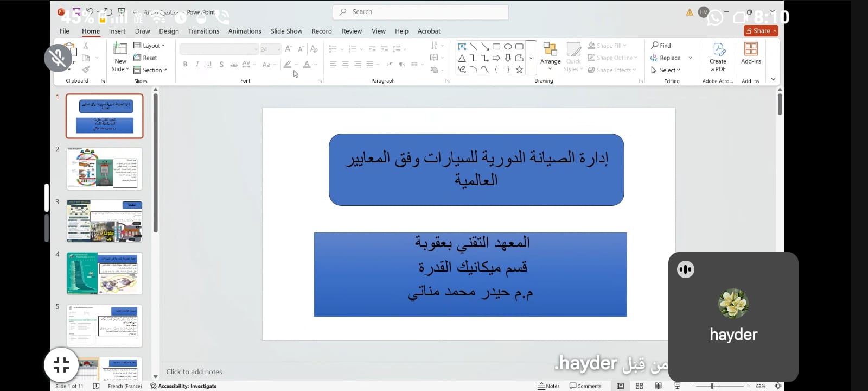This screenshot has width=868, height=391.
Task: Open Comments from status bar
Action: (x=585, y=386)
